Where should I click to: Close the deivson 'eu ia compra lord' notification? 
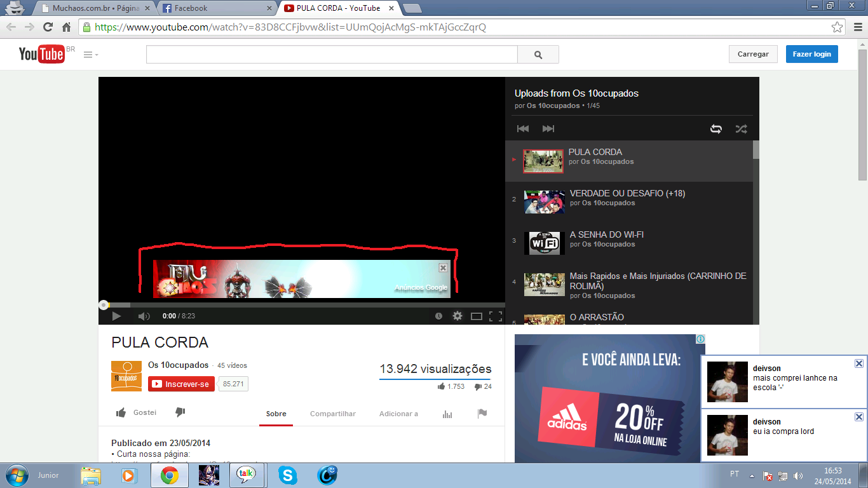click(x=859, y=417)
